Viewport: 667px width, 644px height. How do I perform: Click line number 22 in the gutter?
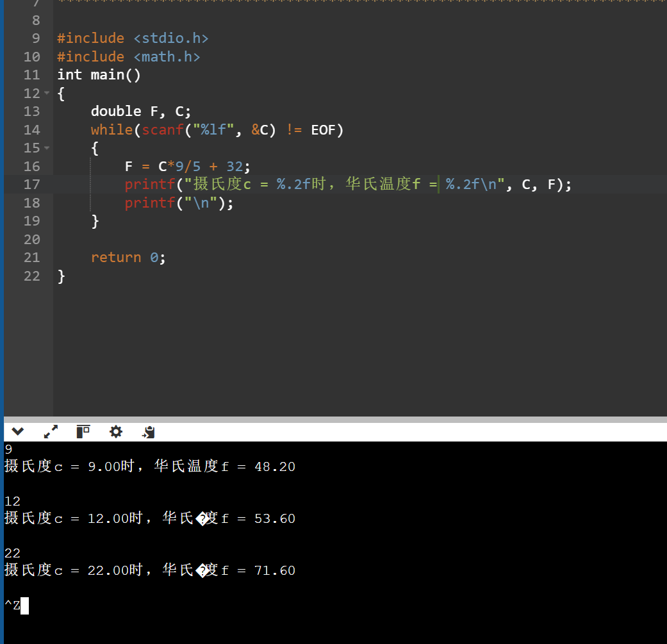tap(31, 276)
